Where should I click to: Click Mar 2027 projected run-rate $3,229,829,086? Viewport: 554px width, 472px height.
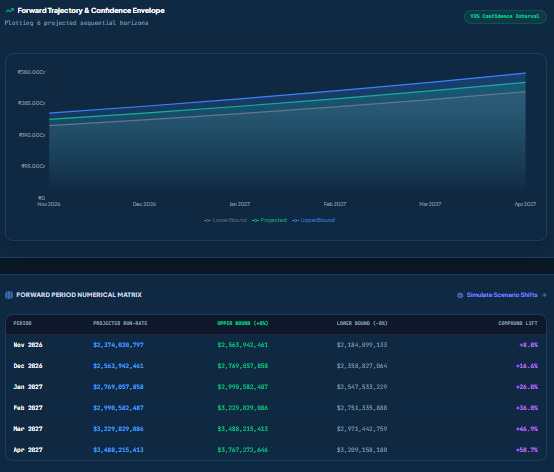[118, 429]
